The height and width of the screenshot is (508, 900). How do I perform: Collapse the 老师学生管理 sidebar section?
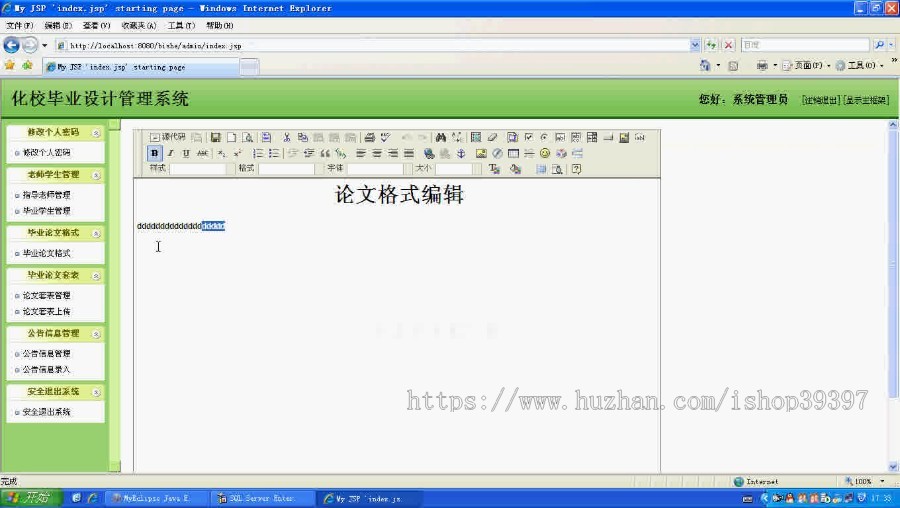coord(96,175)
